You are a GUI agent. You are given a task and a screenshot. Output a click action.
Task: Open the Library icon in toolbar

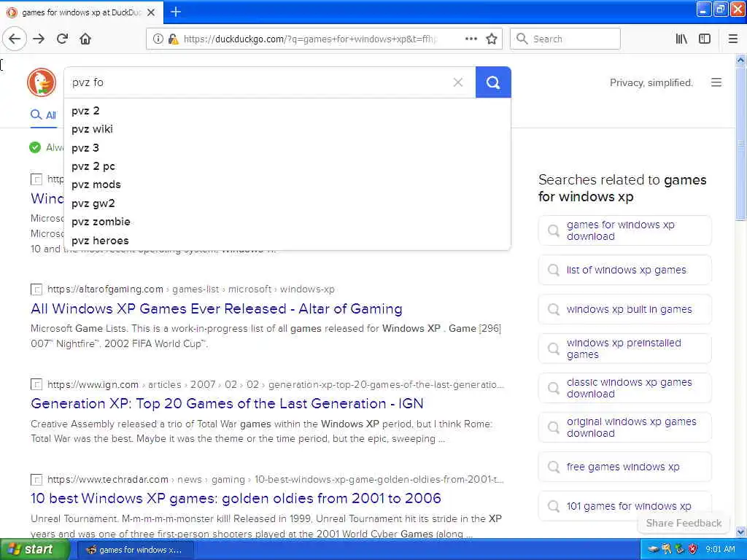click(681, 39)
